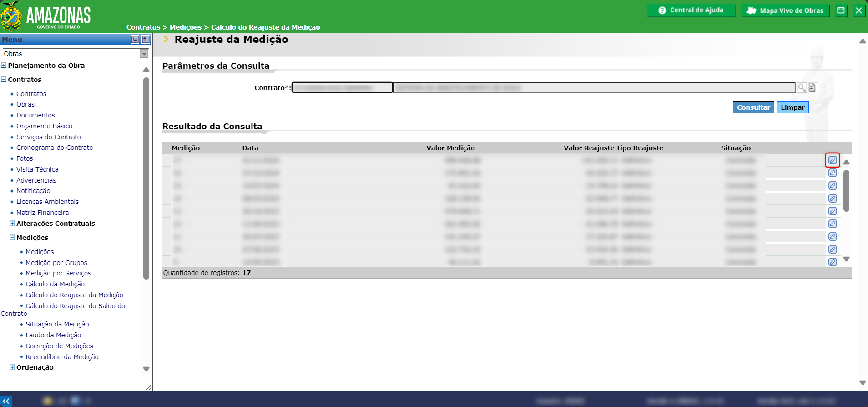Click the results table scroll-down arrow

coord(846,259)
